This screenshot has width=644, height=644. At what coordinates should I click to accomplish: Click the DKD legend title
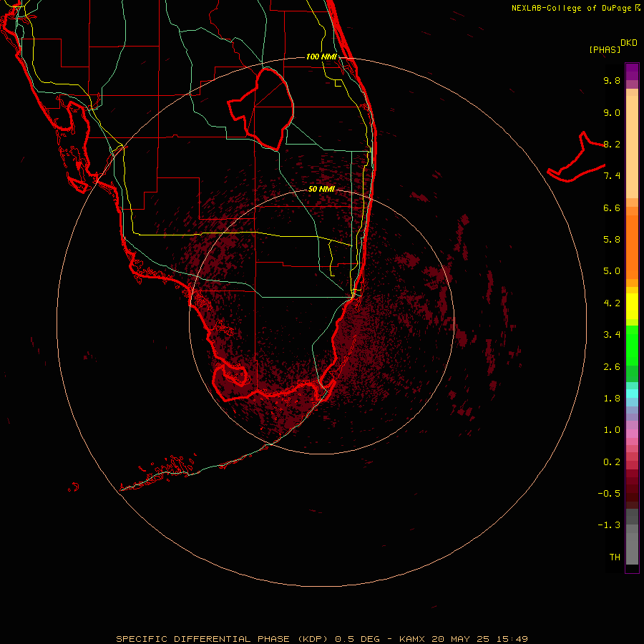click(x=629, y=43)
